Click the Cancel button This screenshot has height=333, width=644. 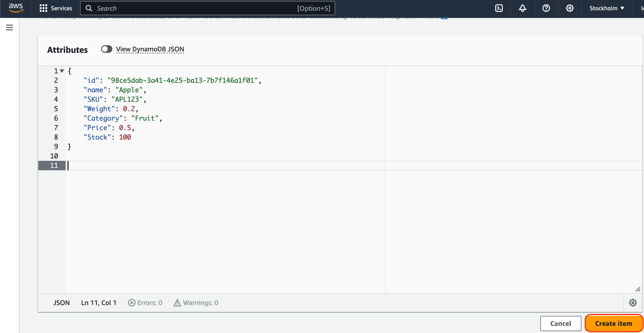pyautogui.click(x=561, y=323)
